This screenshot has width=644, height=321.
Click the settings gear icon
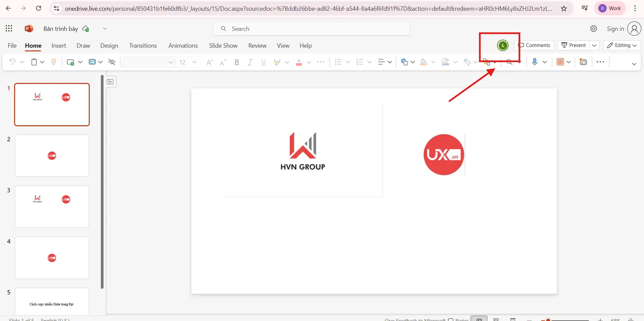click(594, 29)
